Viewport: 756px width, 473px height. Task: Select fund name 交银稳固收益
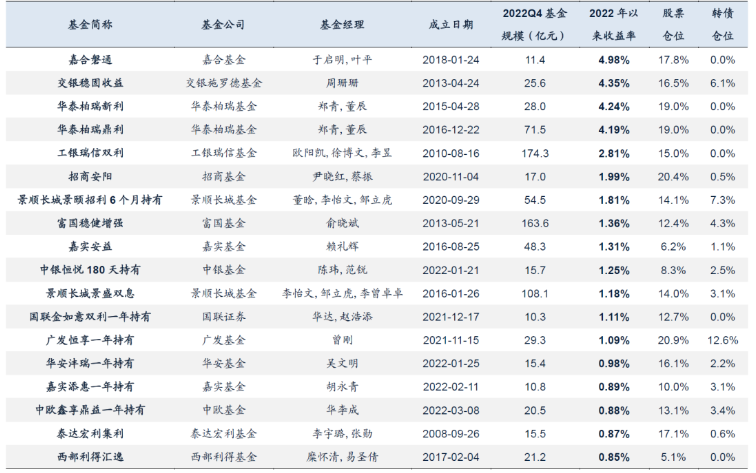(x=90, y=83)
